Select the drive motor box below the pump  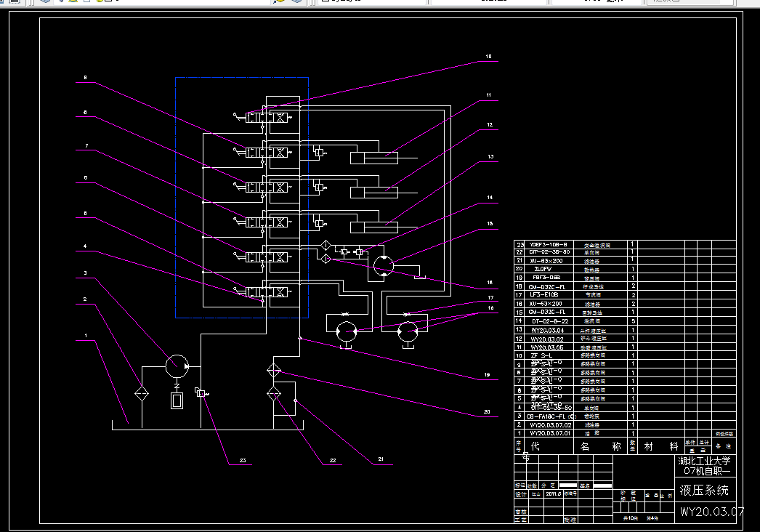[177, 400]
